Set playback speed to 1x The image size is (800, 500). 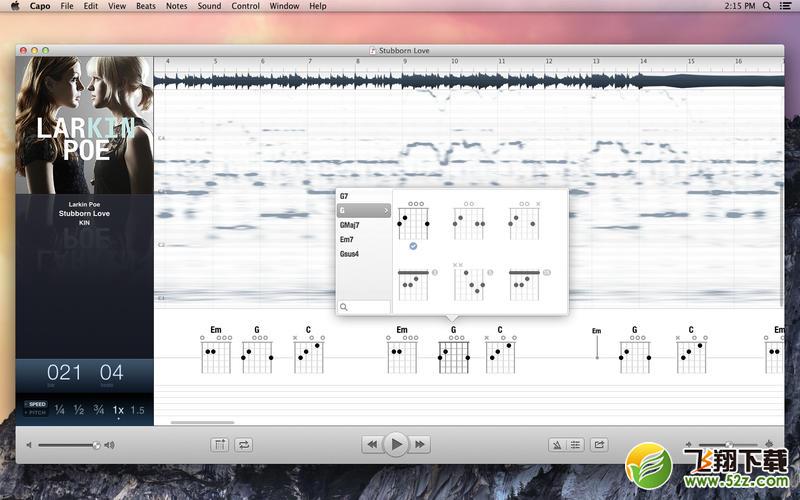point(118,410)
